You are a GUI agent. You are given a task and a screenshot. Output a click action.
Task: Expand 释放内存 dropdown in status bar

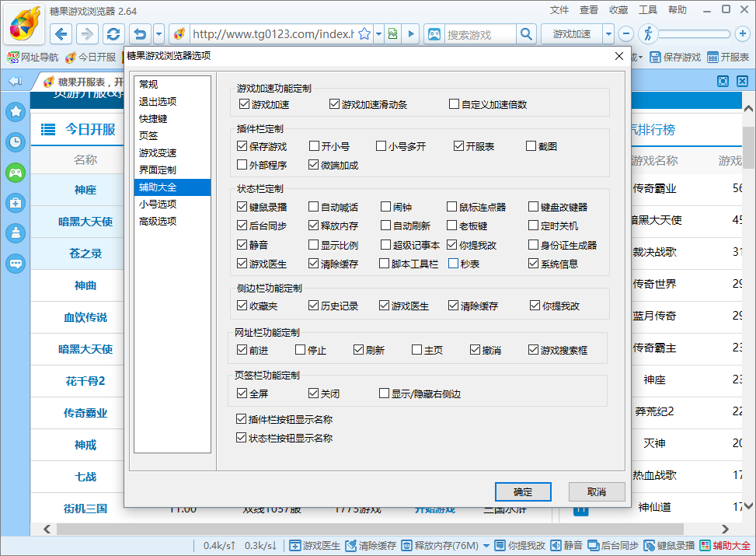(486, 546)
